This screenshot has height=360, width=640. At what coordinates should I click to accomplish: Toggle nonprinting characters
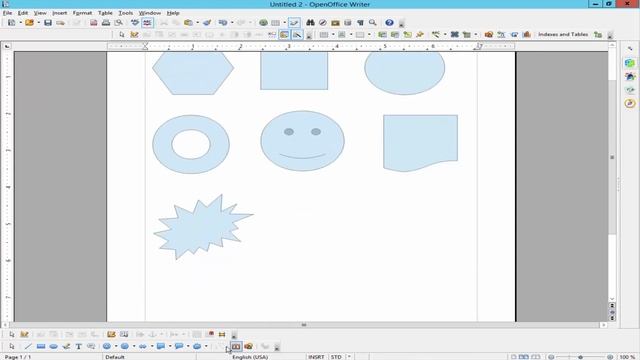[360, 23]
